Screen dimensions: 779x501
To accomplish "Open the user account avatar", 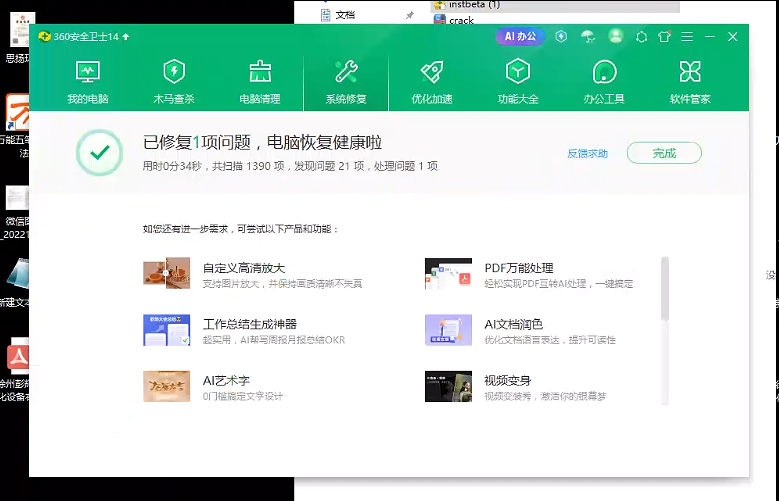I will pos(616,36).
